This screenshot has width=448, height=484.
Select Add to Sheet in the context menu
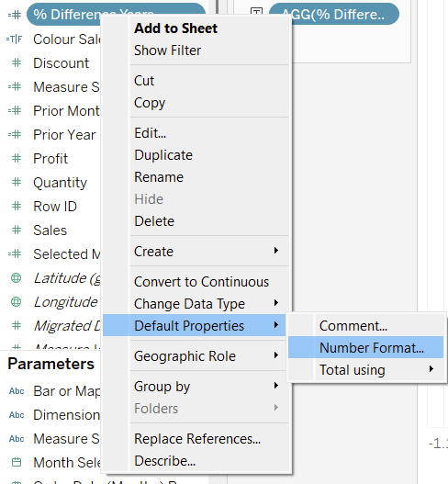pyautogui.click(x=176, y=28)
